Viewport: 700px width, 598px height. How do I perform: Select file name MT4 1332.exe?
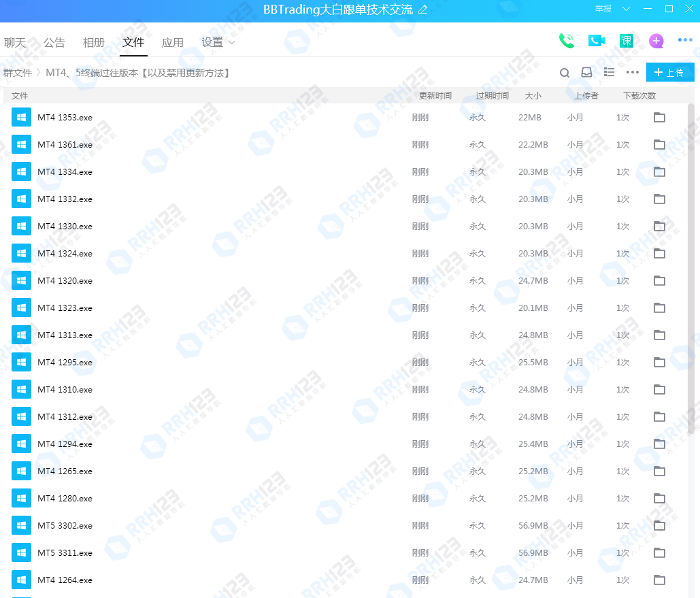tap(65, 199)
